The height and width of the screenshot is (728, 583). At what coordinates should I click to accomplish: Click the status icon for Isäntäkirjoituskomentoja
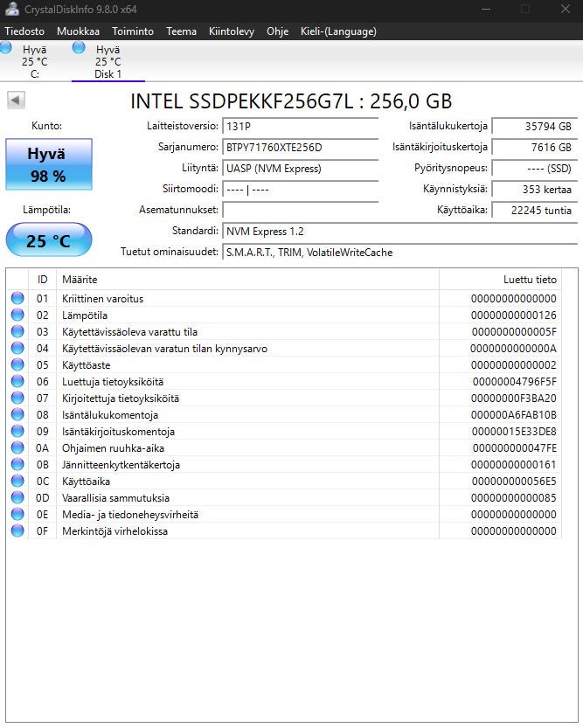(x=17, y=432)
